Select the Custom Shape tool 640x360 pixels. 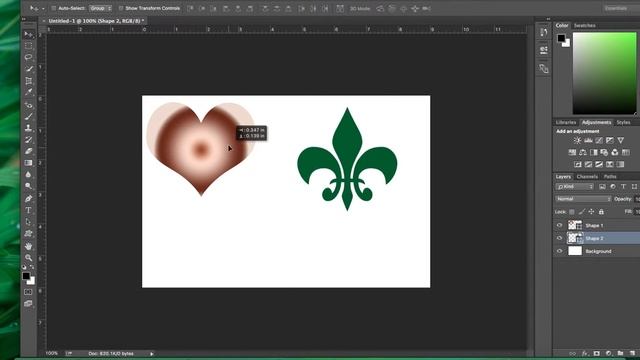coord(28,233)
